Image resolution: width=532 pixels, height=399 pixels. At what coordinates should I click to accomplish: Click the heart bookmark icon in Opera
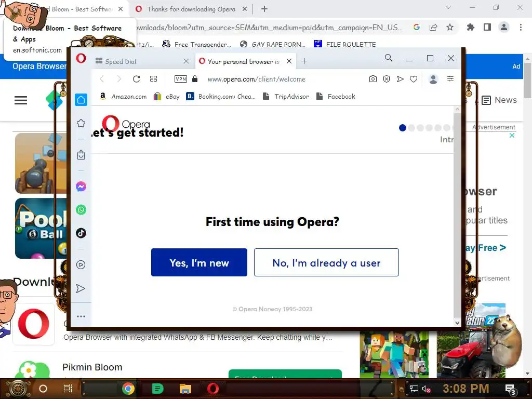tap(413, 79)
